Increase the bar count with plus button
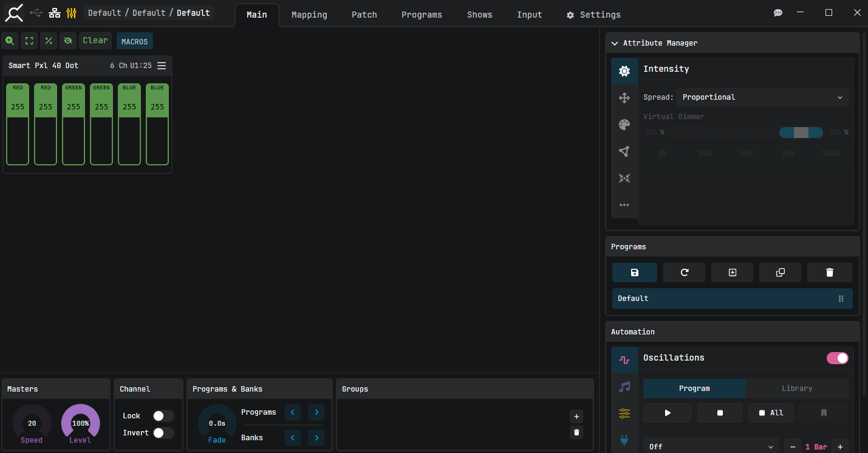 (840, 447)
